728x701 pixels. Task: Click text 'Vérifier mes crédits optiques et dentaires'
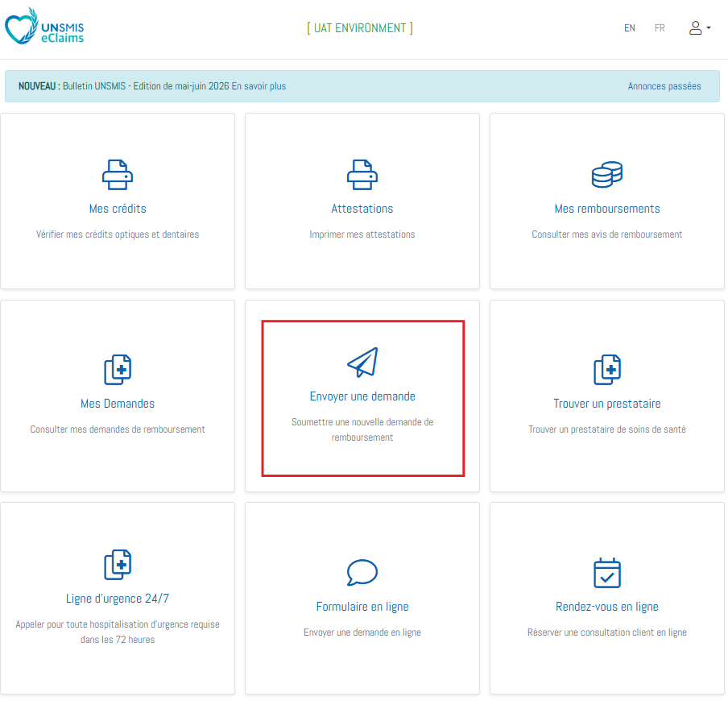tap(118, 234)
